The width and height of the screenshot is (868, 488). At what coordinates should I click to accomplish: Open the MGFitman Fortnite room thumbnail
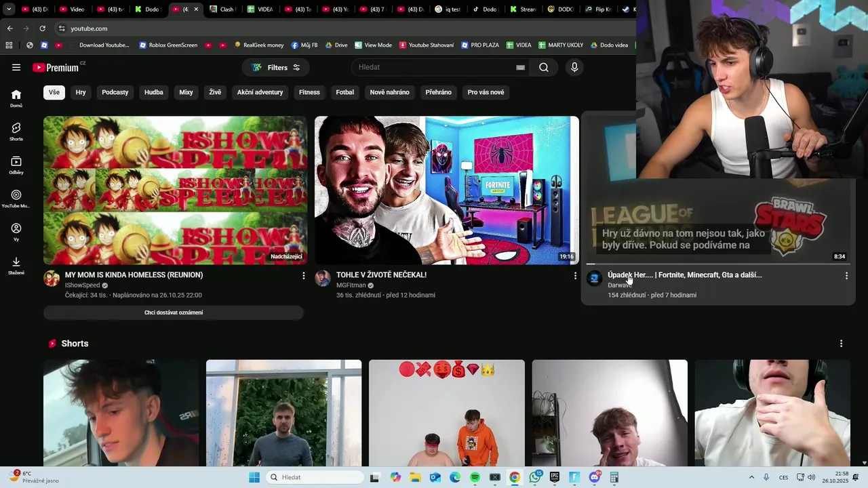coord(447,190)
